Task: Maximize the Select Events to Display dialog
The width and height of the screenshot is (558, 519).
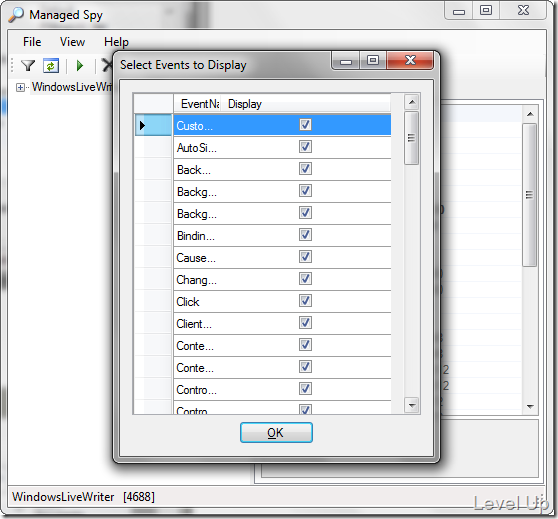Action: click(x=373, y=61)
